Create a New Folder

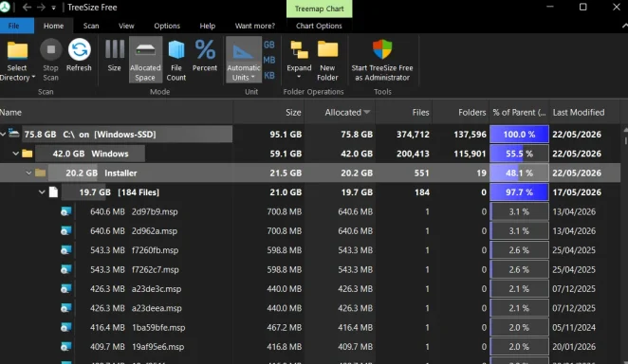click(327, 60)
